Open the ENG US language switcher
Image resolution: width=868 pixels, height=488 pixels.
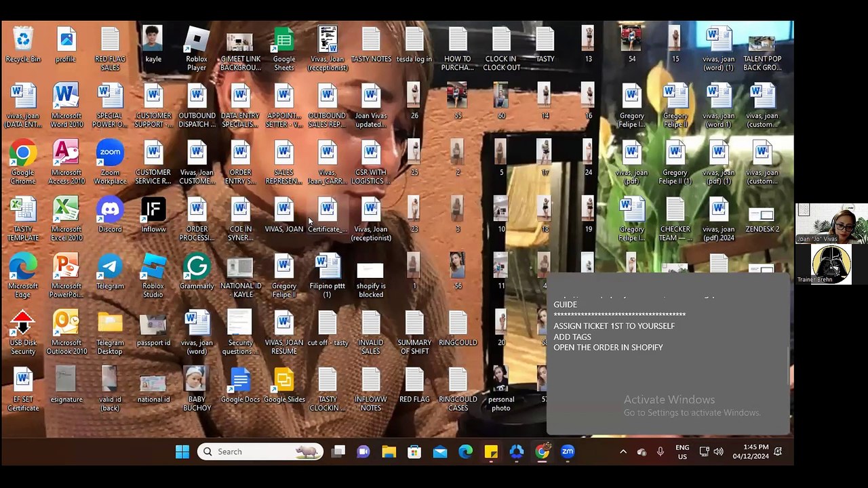point(682,452)
